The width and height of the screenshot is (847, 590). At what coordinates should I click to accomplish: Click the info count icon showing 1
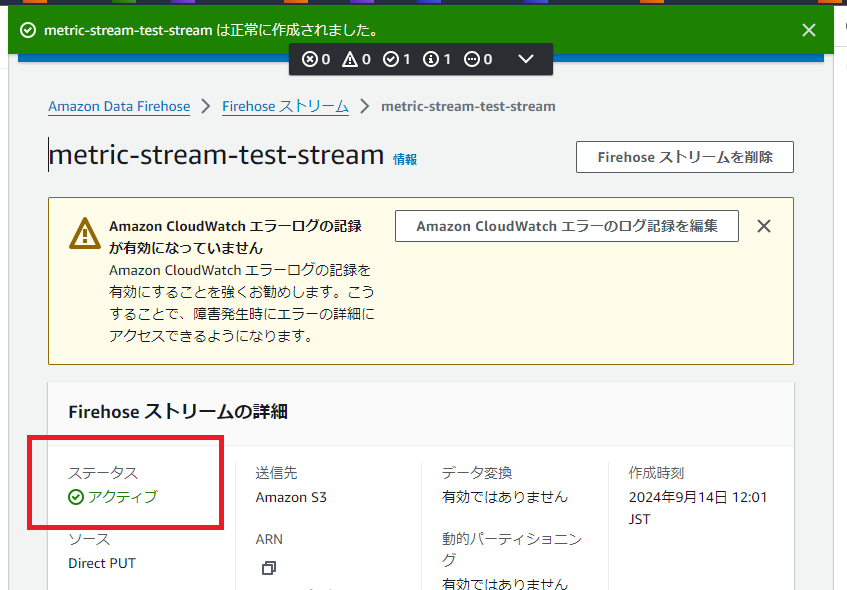tap(431, 59)
